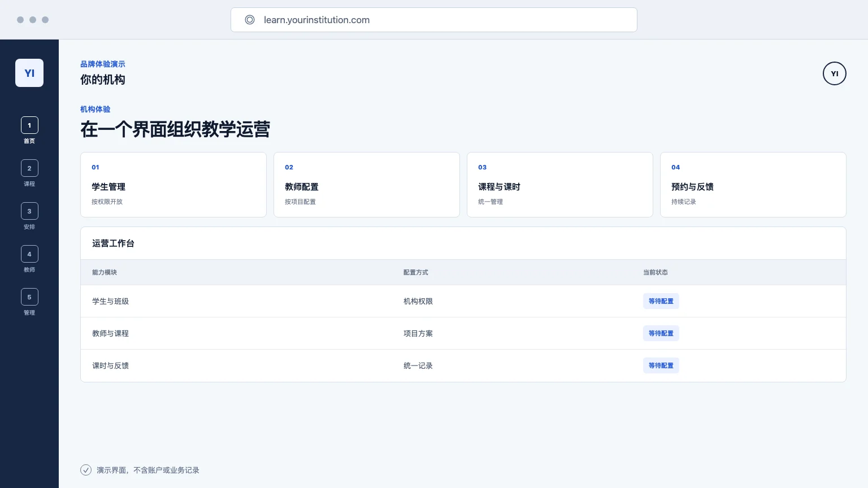Open the 首页 sidebar item
Screen dimensions: 868x488
click(29, 130)
